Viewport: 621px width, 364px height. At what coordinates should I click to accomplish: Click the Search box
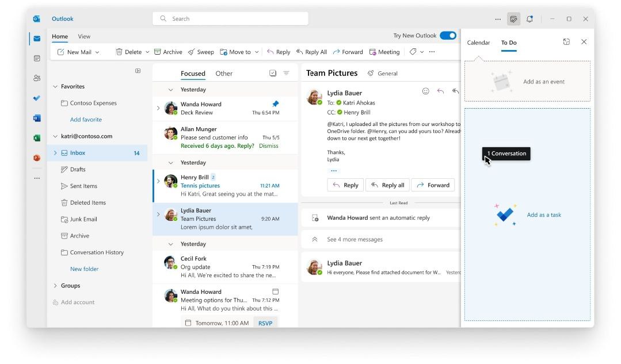[x=230, y=18]
